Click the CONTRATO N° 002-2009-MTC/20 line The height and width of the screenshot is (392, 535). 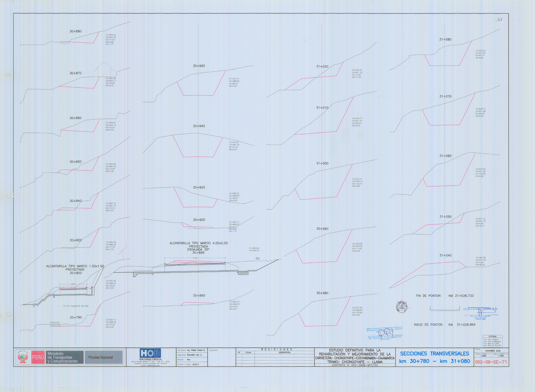355,365
